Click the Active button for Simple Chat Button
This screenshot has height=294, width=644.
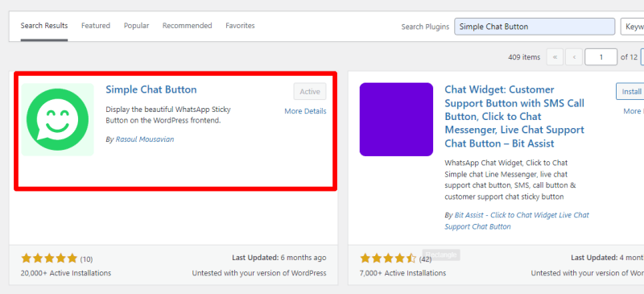(310, 91)
